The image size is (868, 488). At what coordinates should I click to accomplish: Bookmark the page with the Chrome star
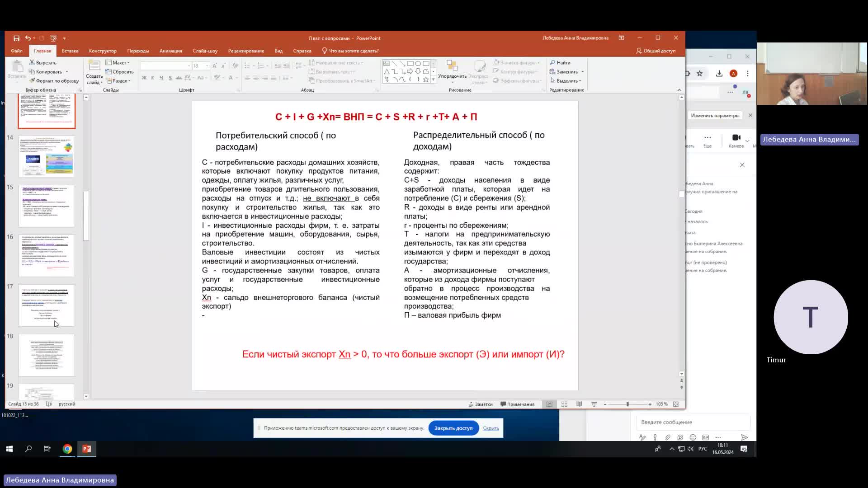700,74
